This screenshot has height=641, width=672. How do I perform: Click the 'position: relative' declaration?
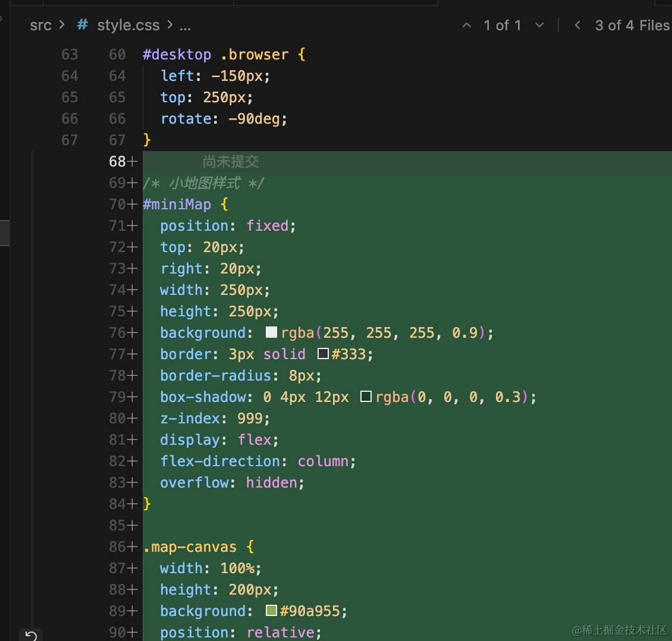pyautogui.click(x=241, y=633)
